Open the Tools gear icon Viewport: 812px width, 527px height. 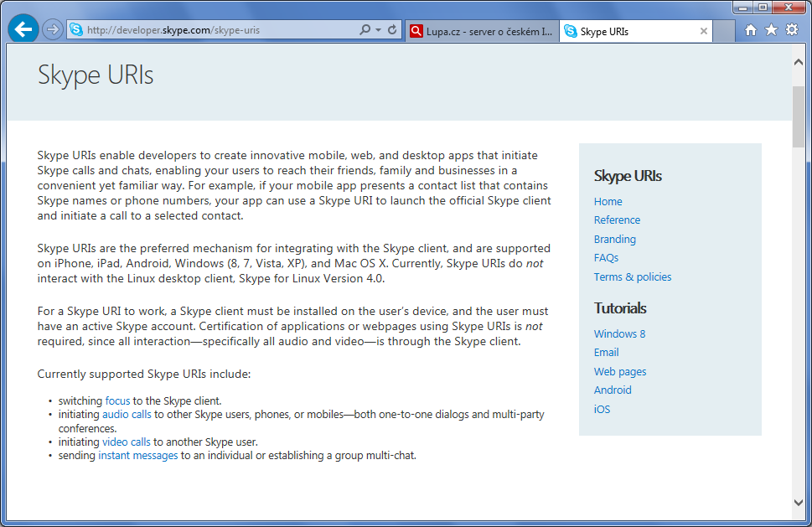[x=791, y=30]
